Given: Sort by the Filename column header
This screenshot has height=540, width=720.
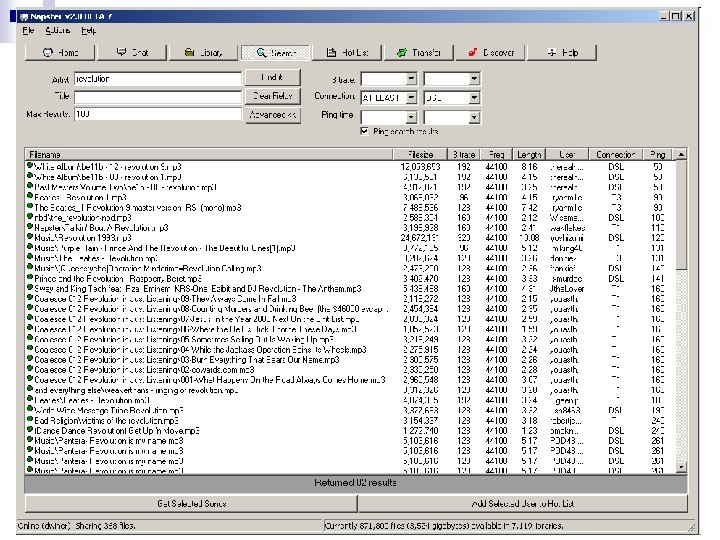Looking at the screenshot, I should click(209, 155).
